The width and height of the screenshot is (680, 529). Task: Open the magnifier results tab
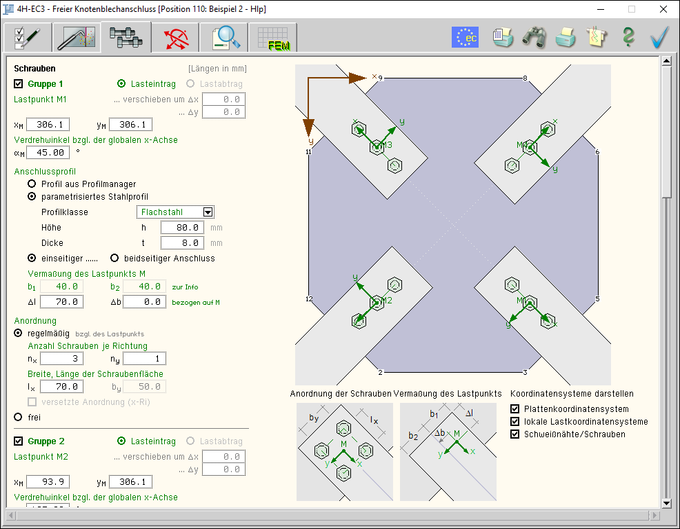pyautogui.click(x=226, y=37)
